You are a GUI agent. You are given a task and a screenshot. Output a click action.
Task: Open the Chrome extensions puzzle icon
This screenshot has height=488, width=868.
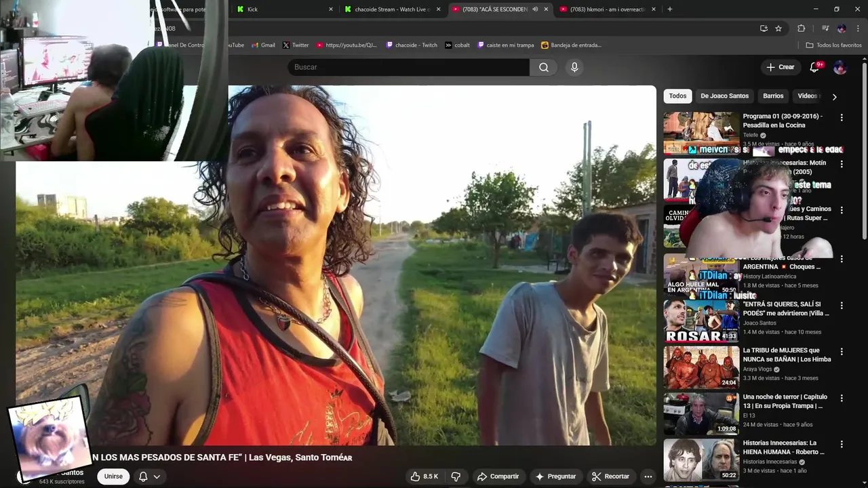coord(801,28)
